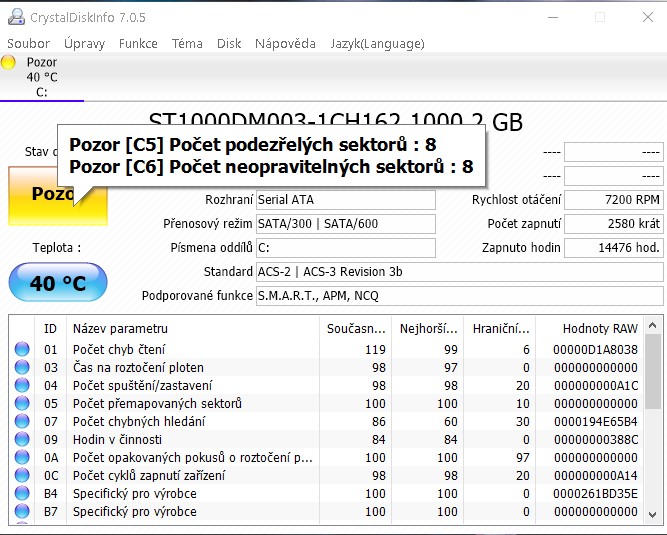Click blue status icon for Počet přemapovaných sektorů
667x535 pixels.
click(x=22, y=404)
